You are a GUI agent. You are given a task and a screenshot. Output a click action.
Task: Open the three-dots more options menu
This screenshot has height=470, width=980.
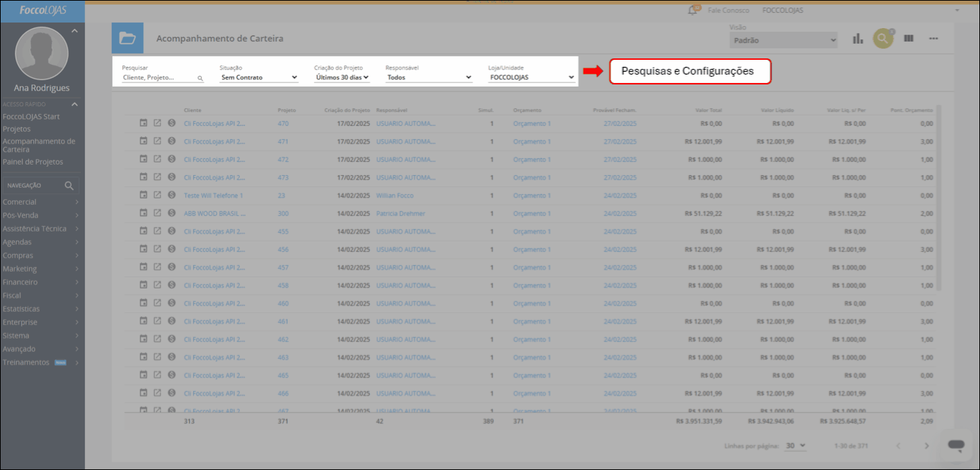pyautogui.click(x=934, y=38)
